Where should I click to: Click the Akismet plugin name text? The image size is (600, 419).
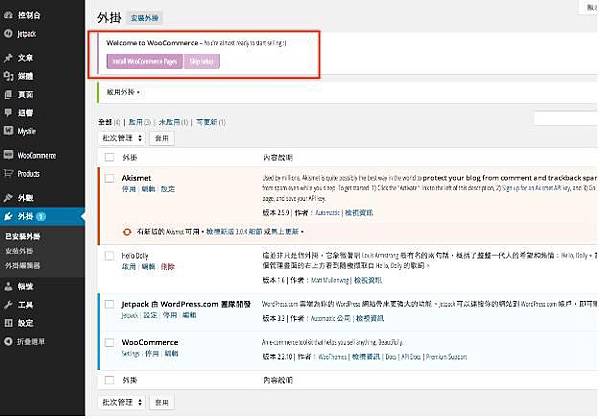[136, 178]
